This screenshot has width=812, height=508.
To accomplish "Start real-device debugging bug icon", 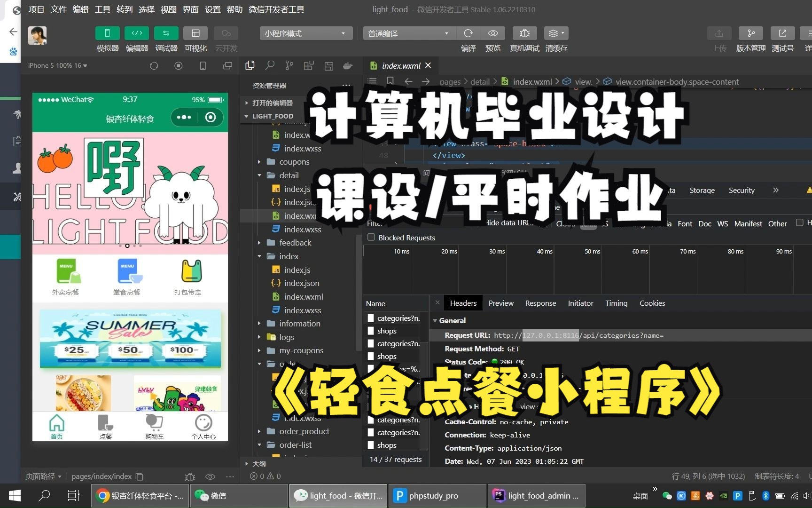I will (524, 33).
